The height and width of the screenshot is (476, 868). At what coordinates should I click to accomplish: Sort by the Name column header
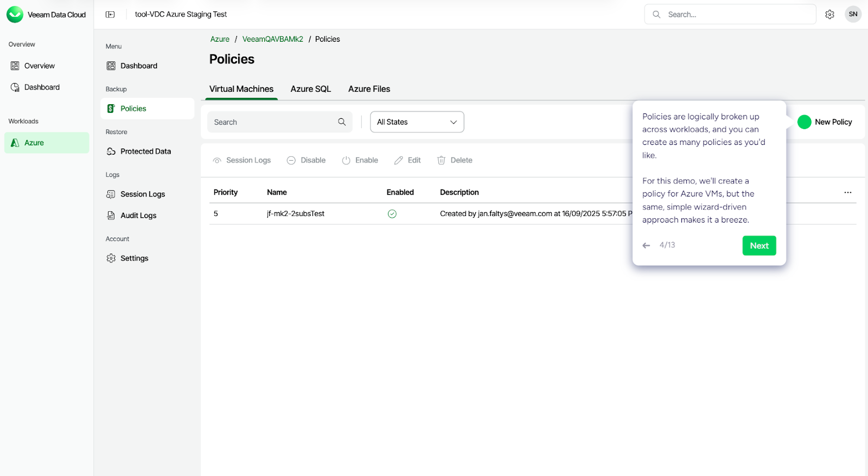(277, 193)
